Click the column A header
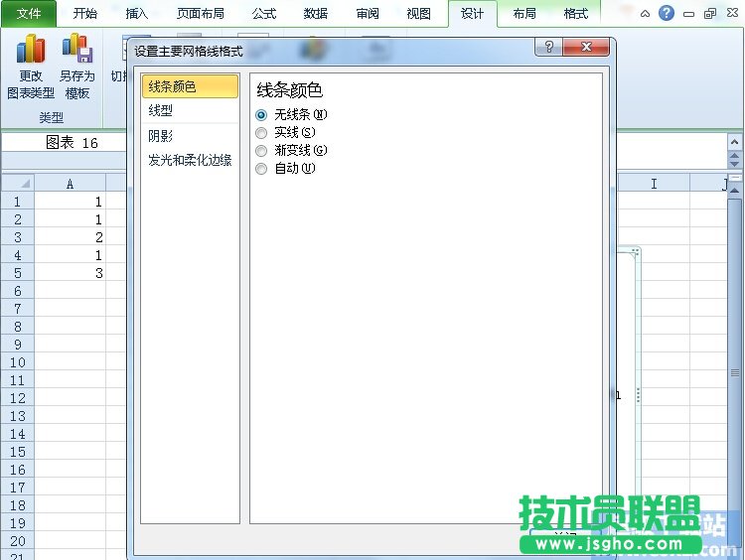Image resolution: width=745 pixels, height=560 pixels. coord(70,184)
